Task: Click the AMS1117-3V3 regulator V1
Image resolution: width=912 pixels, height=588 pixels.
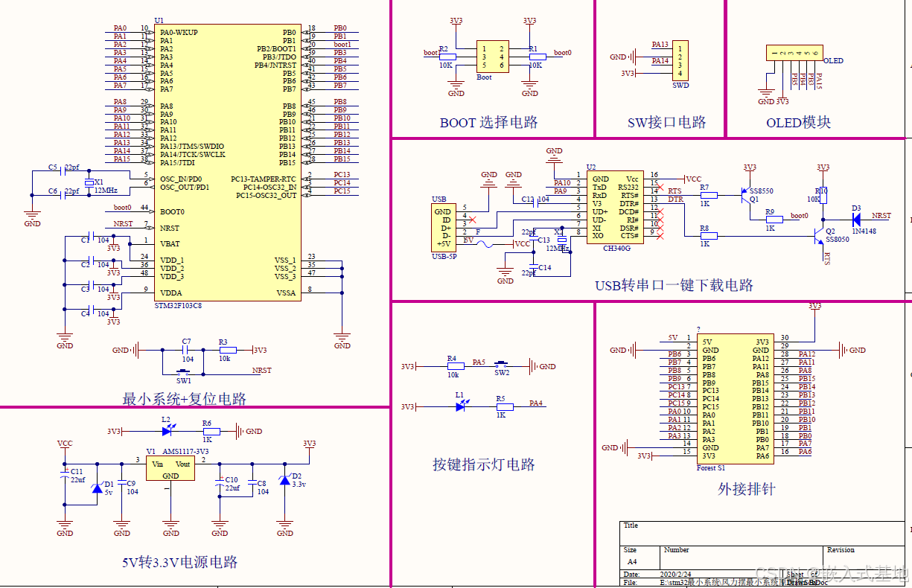Action: (170, 469)
